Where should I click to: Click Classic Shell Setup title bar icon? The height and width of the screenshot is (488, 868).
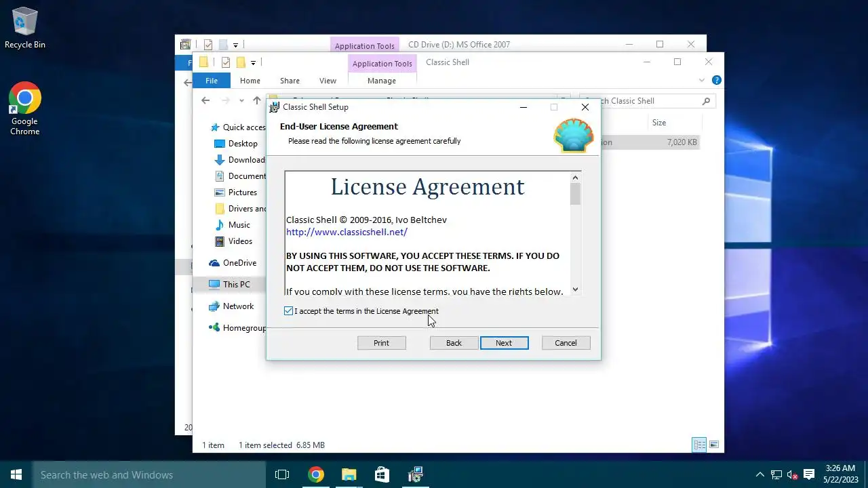tap(274, 107)
